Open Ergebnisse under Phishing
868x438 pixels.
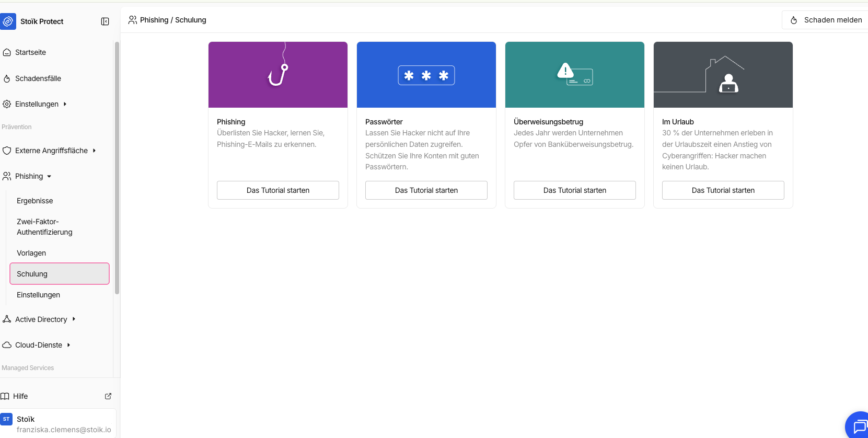coord(35,201)
